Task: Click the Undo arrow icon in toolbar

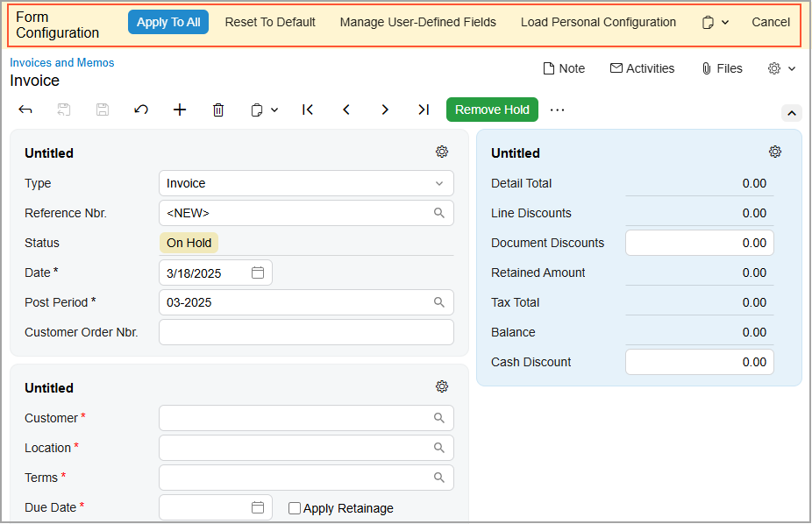Action: click(x=141, y=110)
